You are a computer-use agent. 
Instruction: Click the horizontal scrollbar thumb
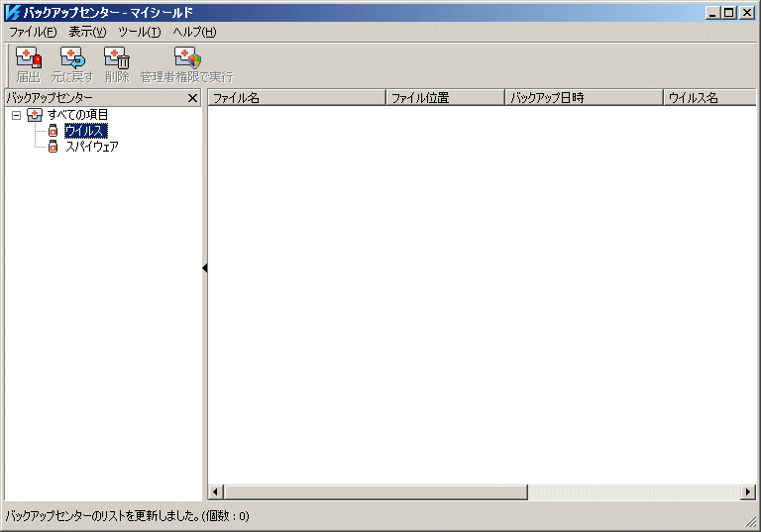coord(376,492)
